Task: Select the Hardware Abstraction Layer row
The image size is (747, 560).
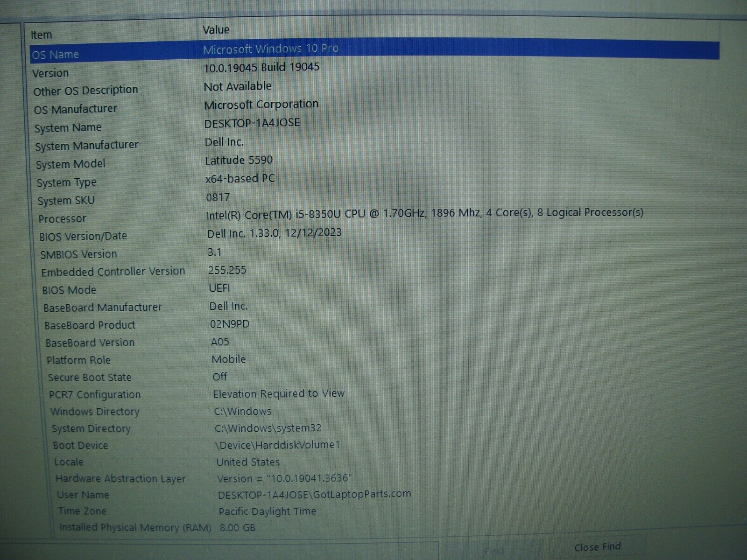Action: tap(120, 479)
